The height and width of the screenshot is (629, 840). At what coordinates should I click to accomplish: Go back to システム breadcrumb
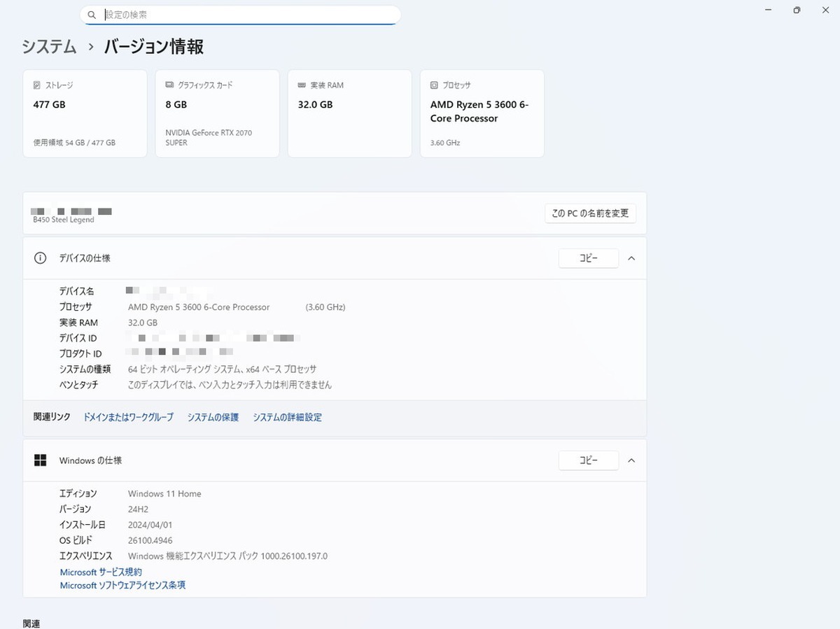tap(49, 47)
